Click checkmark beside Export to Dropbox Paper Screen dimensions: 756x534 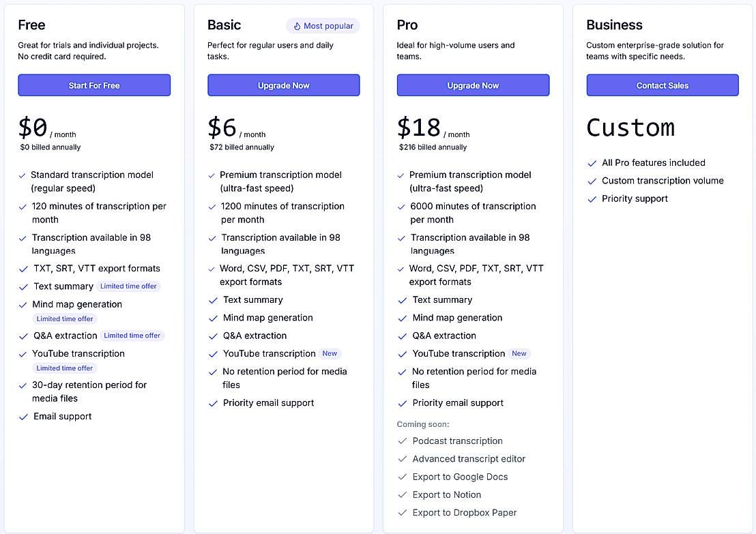coord(403,513)
